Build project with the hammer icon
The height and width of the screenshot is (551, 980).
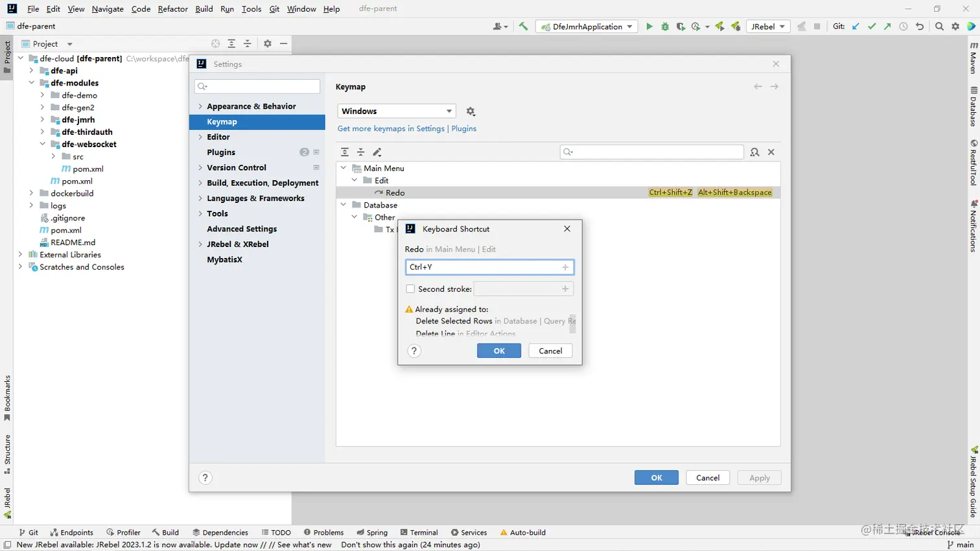click(x=523, y=27)
